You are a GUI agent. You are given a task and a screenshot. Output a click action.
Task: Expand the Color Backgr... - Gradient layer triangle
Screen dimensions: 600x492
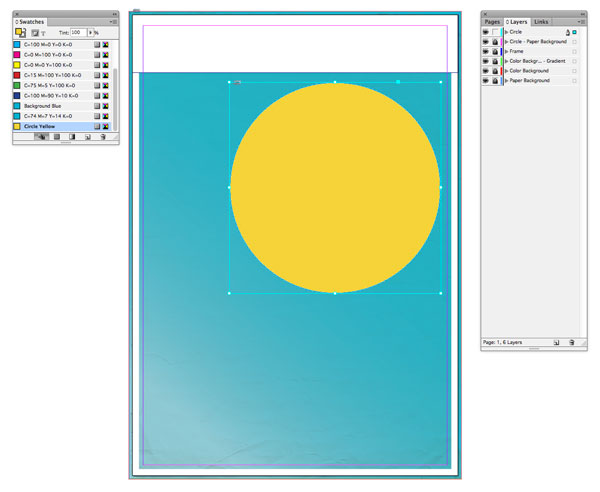click(507, 61)
